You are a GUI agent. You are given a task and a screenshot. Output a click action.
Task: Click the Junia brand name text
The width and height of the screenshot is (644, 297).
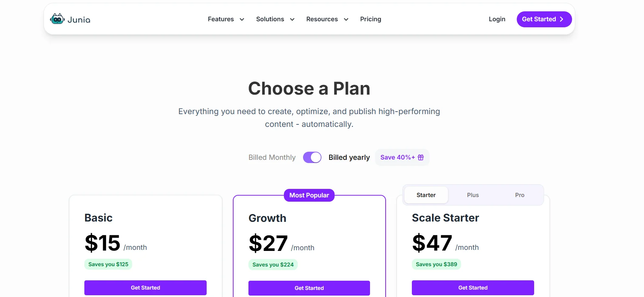(79, 20)
